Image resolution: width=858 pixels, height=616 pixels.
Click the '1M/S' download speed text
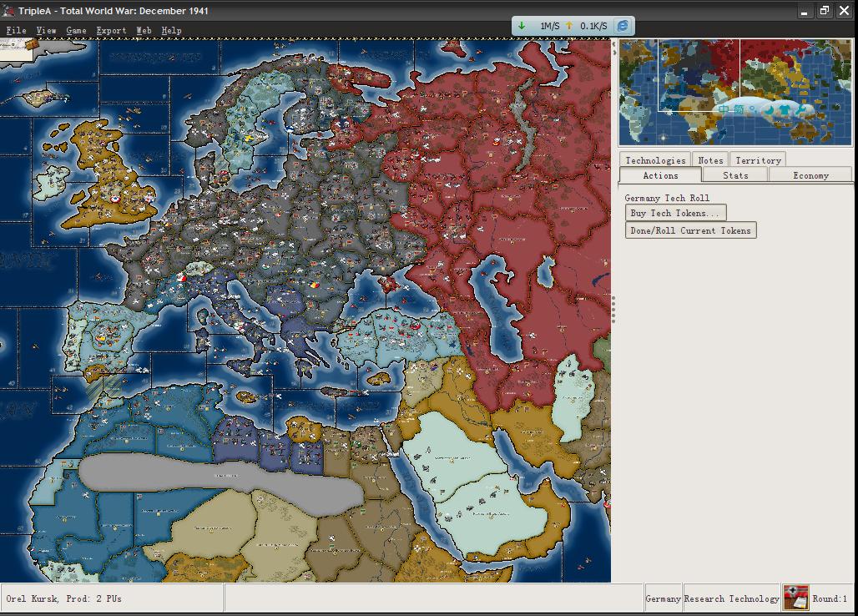(x=549, y=26)
